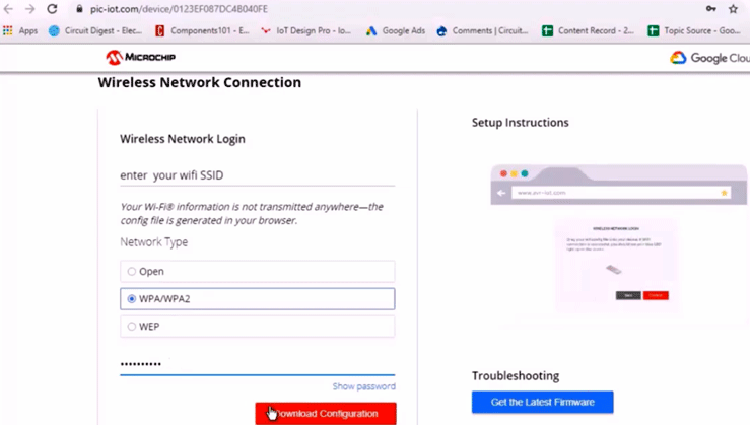Viewport: 750px width, 425px height.
Task: Reload the page with refresh icon
Action: click(52, 8)
